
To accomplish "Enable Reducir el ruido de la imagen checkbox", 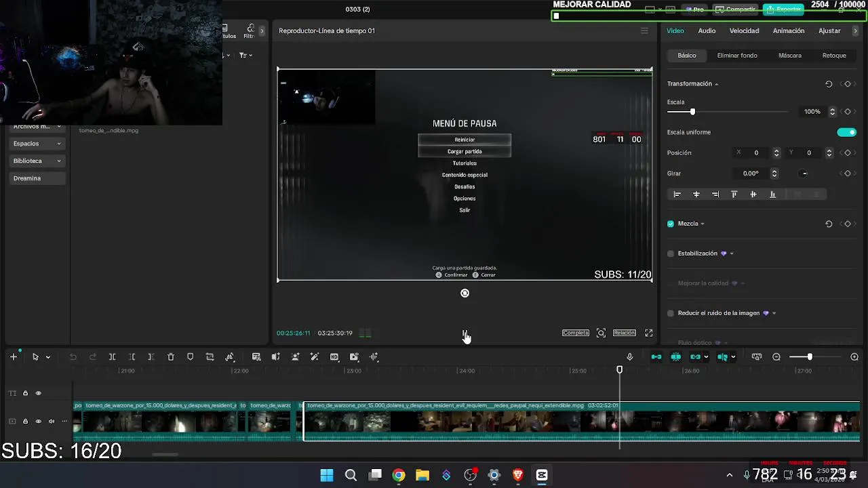I will [671, 313].
